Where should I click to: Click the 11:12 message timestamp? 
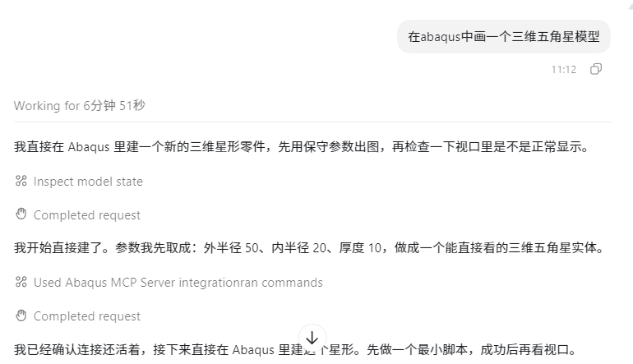click(x=564, y=69)
